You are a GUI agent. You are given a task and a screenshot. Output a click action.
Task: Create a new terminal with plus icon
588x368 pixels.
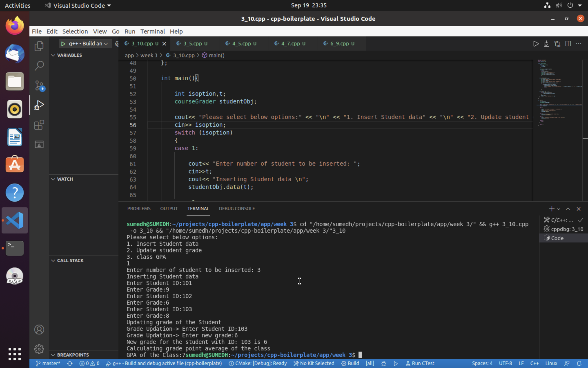click(x=551, y=209)
